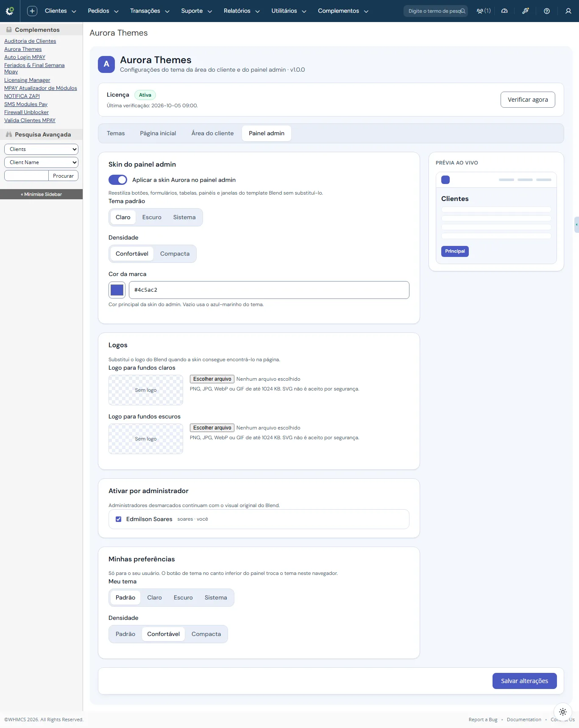Open the dashboard gauge icon

coord(504,11)
